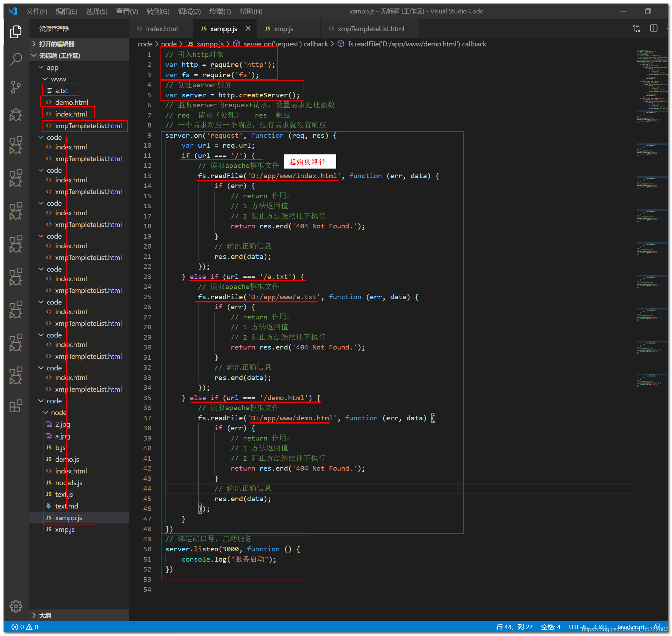Open text.js file

tap(79, 494)
